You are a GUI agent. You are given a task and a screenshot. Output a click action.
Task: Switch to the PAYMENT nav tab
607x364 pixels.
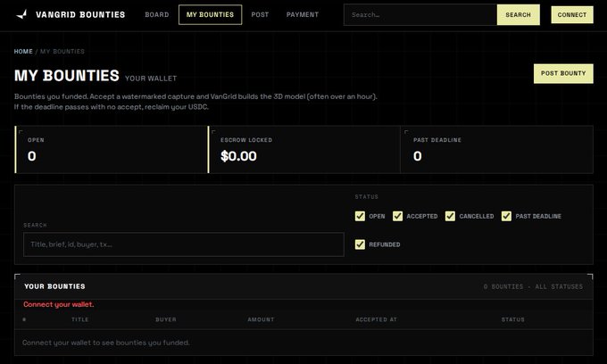click(303, 14)
